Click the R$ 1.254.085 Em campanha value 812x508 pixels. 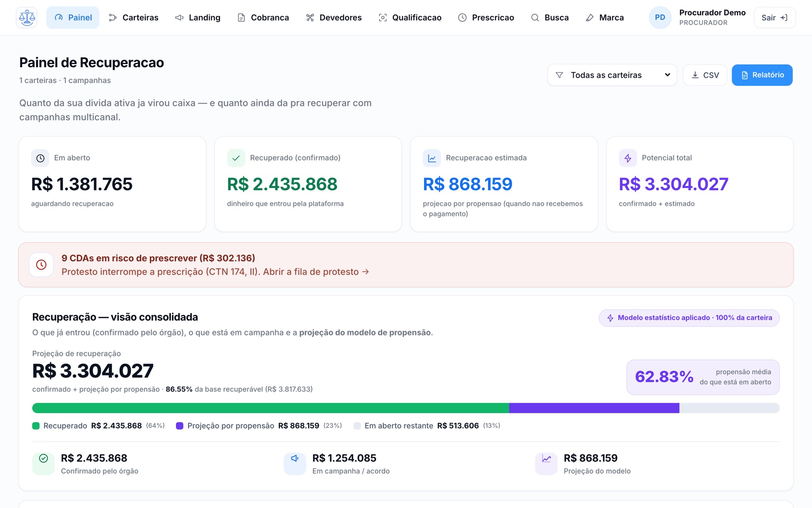[344, 458]
